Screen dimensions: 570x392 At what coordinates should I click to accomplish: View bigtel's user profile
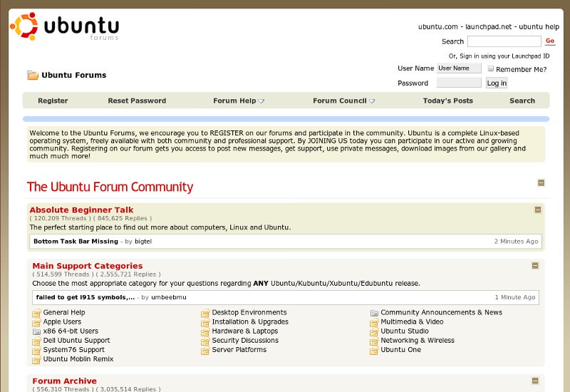point(143,242)
